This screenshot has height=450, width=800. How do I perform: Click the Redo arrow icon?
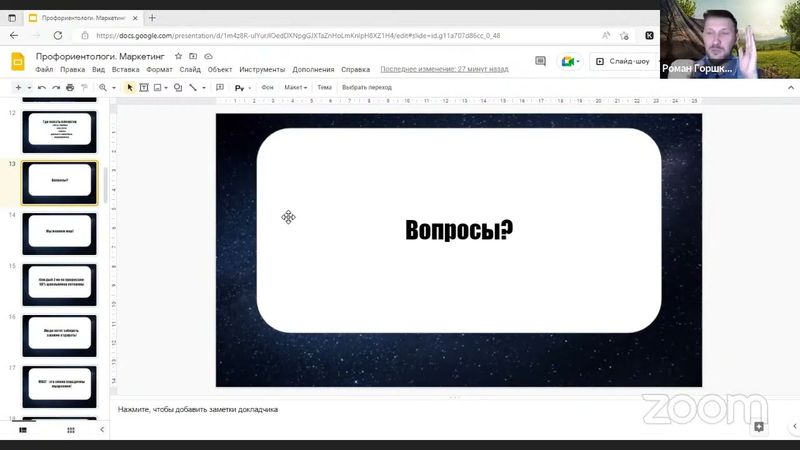pyautogui.click(x=56, y=88)
